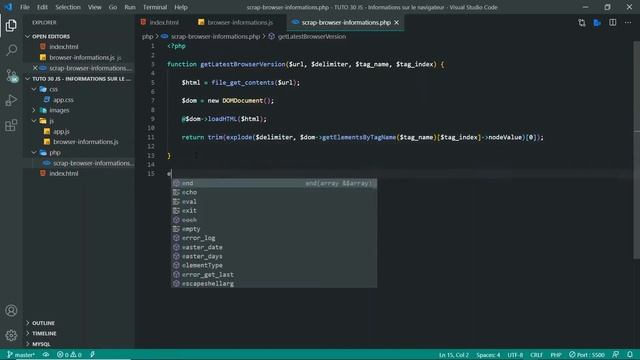Click the Open Preview icon in editor toolbar
This screenshot has height=360, width=640.
click(x=597, y=23)
